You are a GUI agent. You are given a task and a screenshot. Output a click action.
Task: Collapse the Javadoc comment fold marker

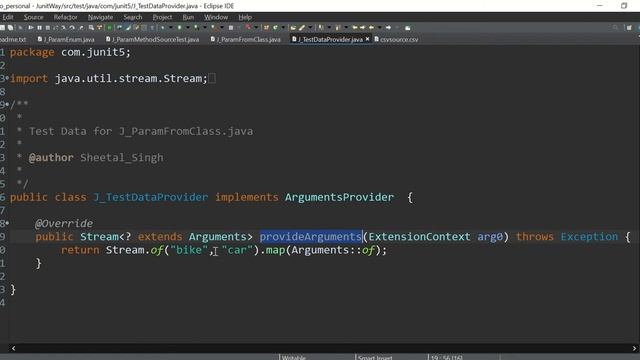tap(7, 104)
